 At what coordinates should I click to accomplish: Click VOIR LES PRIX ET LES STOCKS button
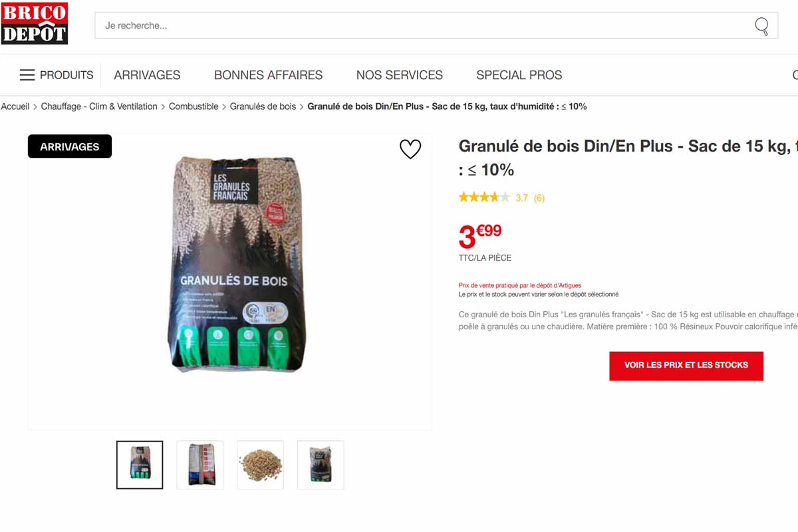click(x=686, y=366)
